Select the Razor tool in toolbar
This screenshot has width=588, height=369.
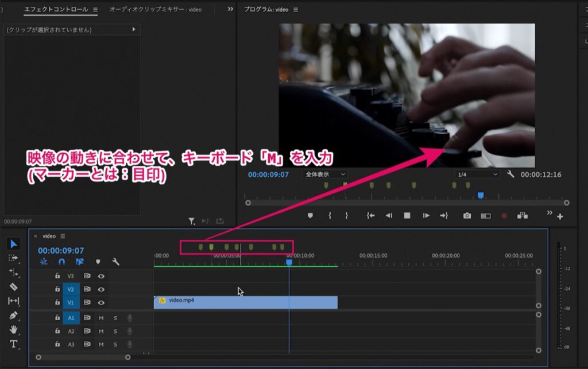click(14, 287)
